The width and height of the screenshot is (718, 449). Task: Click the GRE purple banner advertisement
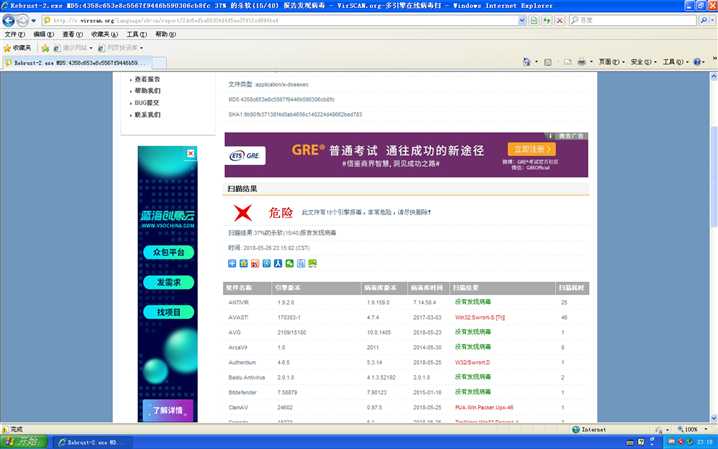406,155
